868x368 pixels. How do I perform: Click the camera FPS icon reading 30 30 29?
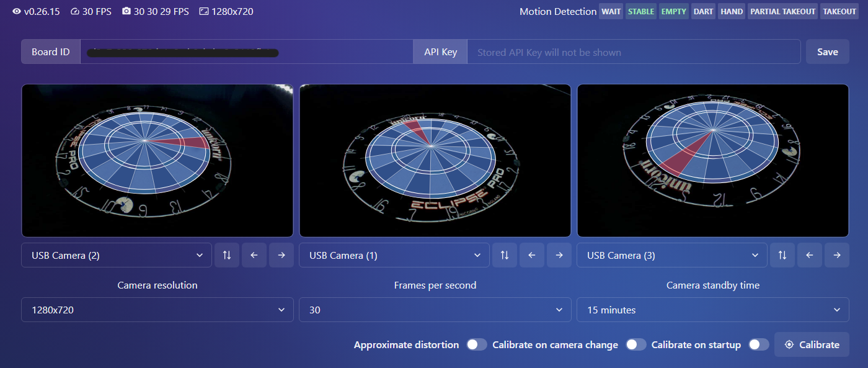click(x=126, y=11)
